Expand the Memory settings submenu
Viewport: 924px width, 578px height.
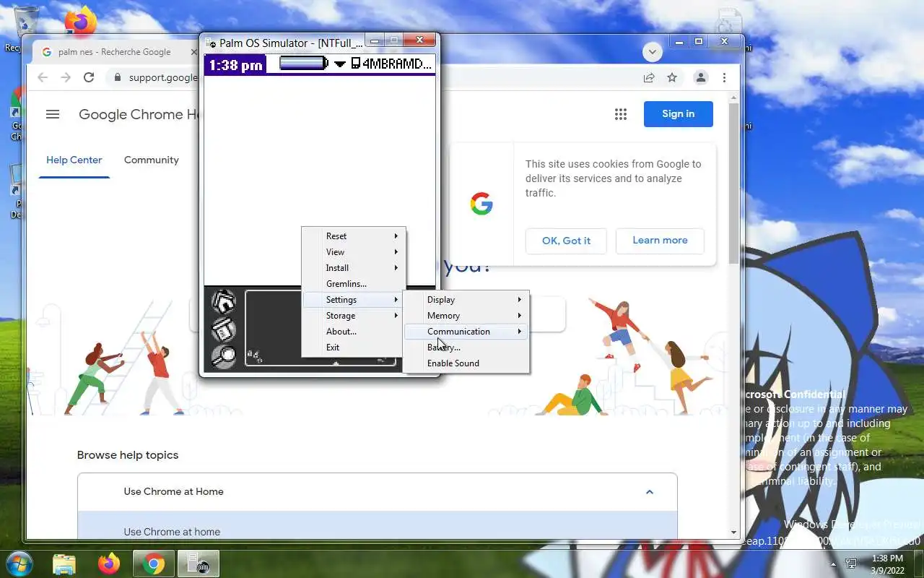(x=466, y=316)
